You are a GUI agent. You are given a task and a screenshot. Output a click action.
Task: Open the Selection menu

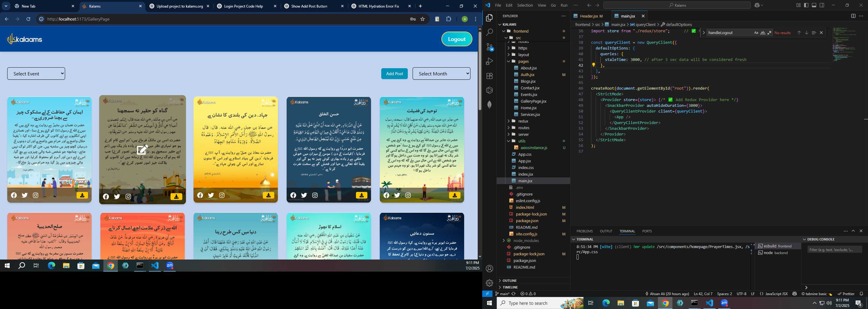(525, 5)
